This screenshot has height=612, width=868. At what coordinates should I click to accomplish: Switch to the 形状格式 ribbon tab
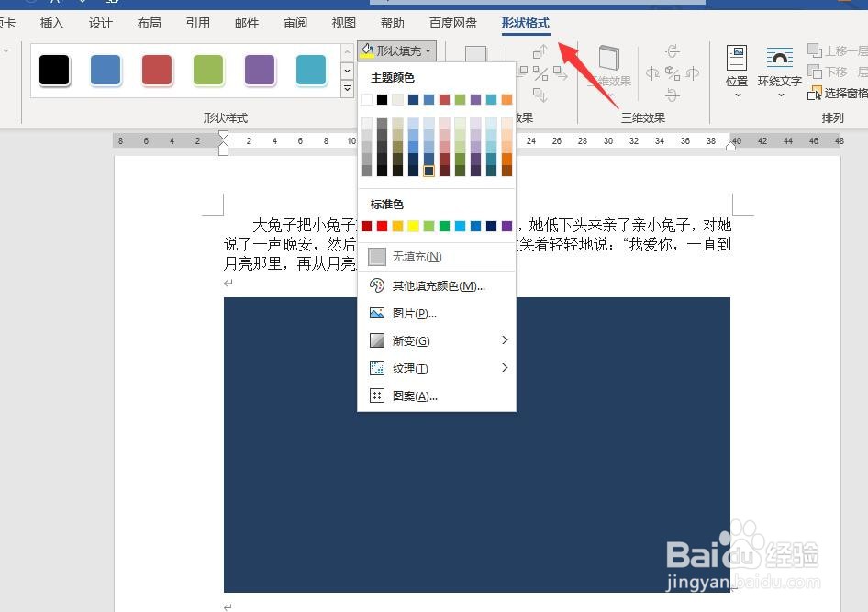tap(525, 23)
